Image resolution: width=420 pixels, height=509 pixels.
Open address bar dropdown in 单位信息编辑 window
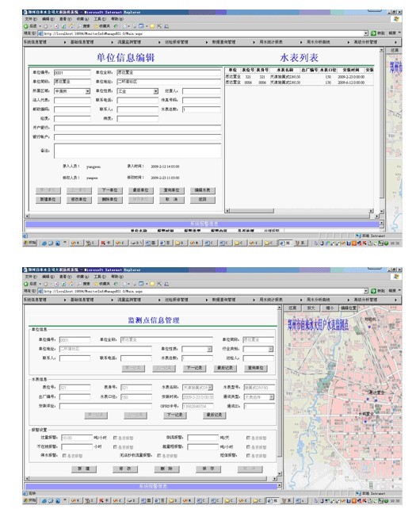(x=366, y=33)
